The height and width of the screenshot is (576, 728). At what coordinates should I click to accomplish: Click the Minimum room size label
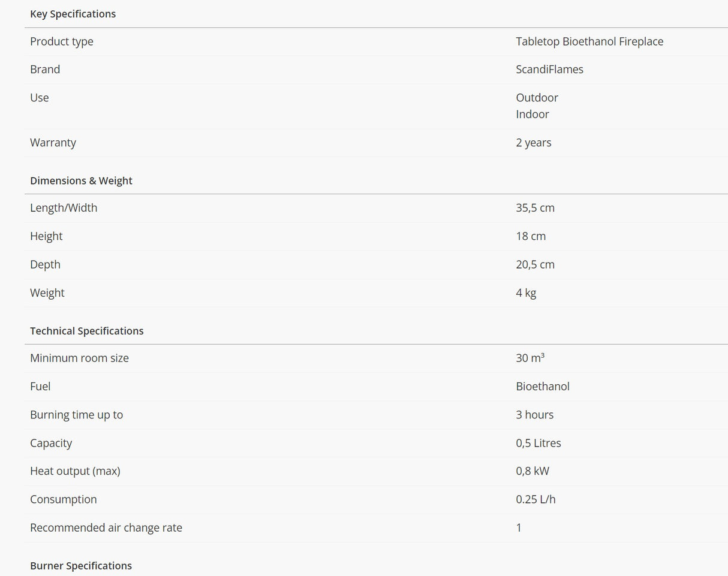click(79, 358)
